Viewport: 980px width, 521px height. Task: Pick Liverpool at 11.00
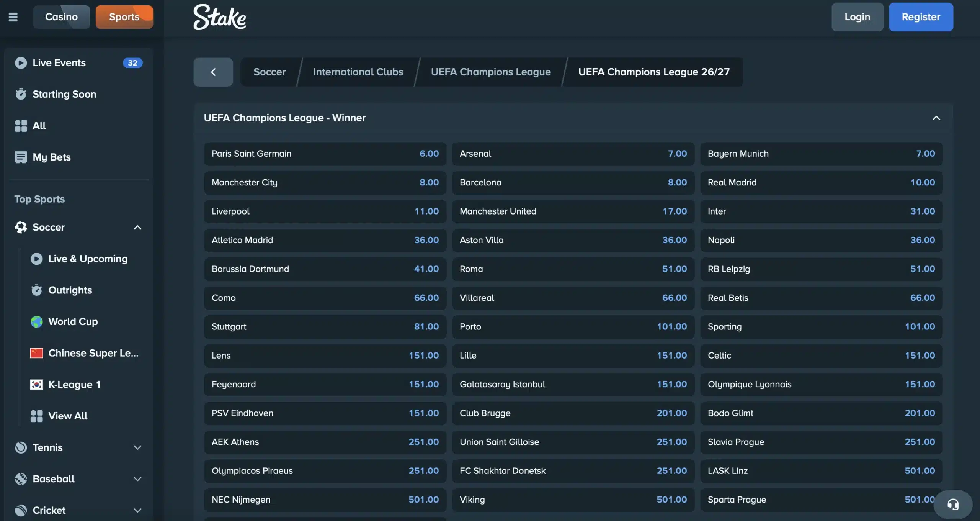coord(325,211)
